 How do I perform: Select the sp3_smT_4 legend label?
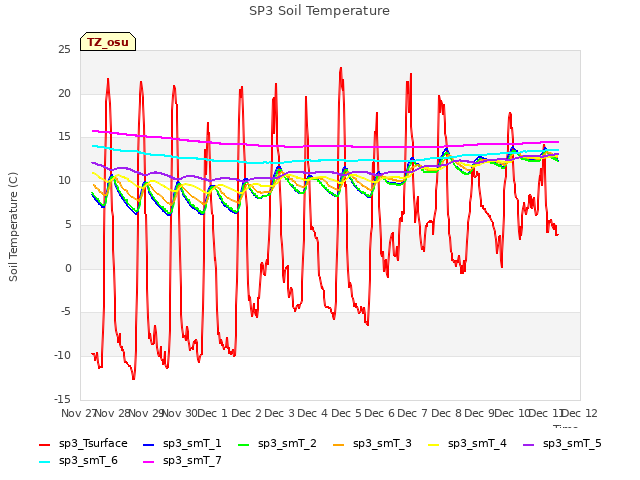tap(477, 443)
